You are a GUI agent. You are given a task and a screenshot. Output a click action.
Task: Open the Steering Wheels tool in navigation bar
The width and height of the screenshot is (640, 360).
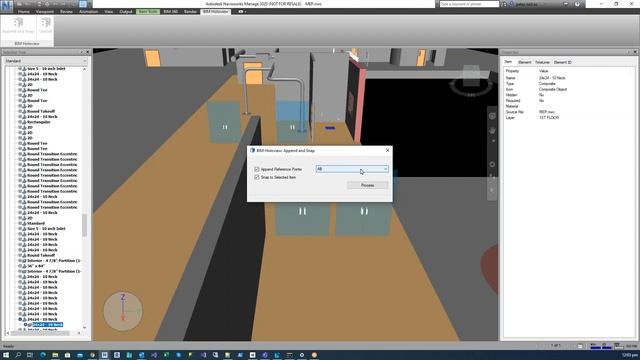point(492,116)
